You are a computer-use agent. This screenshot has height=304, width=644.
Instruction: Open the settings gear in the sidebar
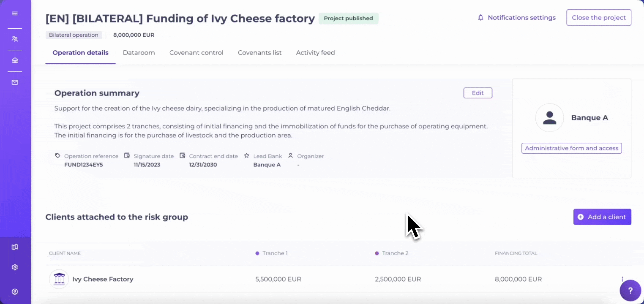pos(15,267)
